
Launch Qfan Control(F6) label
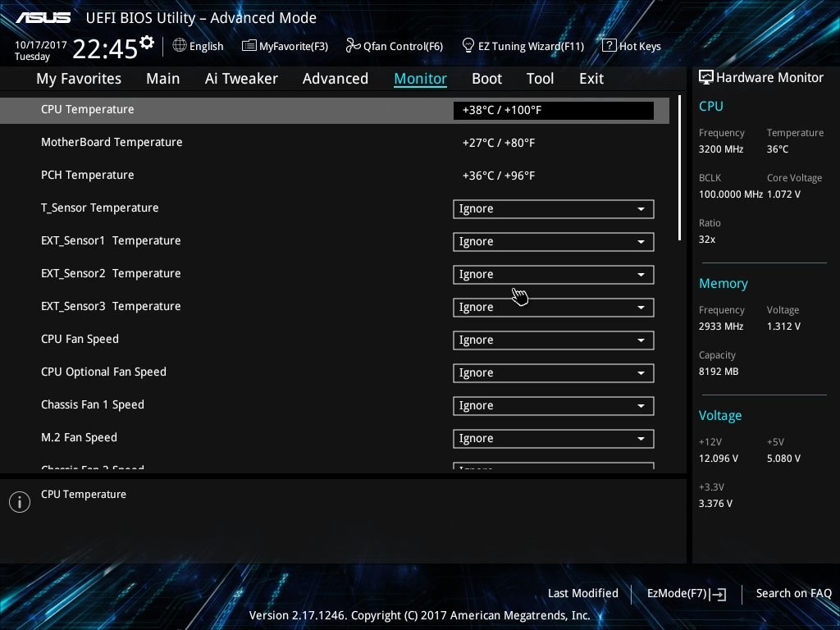403,47
